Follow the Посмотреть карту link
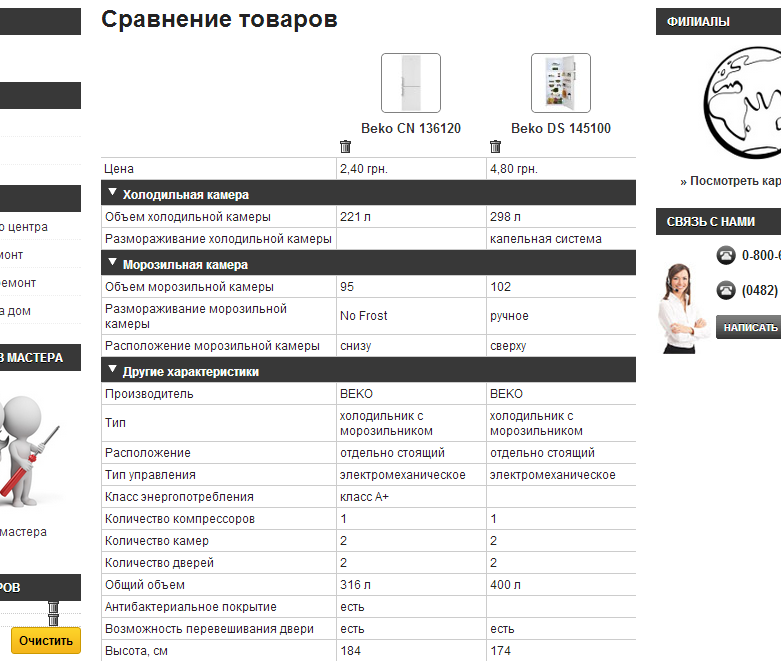This screenshot has height=661, width=781. (731, 181)
